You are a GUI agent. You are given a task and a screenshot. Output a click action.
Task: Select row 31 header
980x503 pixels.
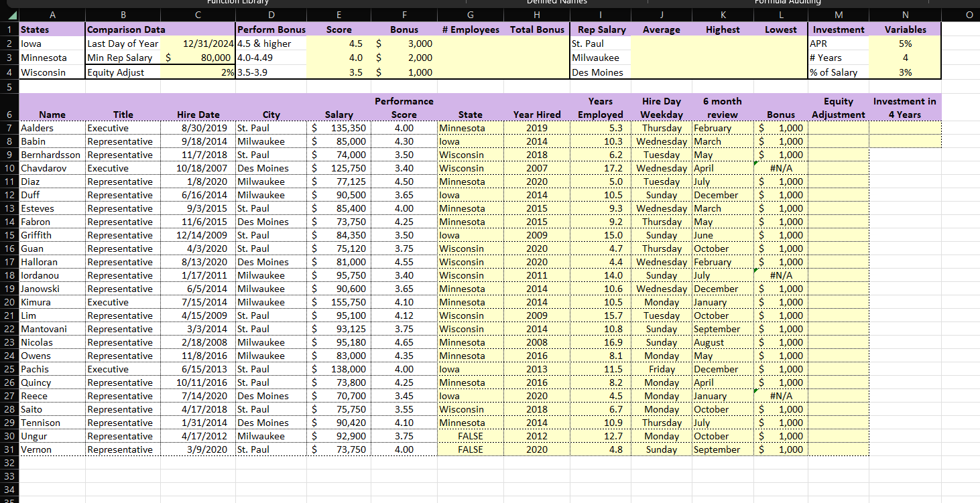[9, 449]
